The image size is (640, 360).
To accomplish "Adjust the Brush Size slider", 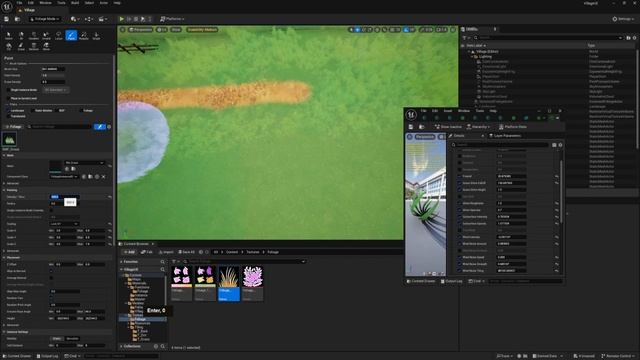I will (53, 69).
